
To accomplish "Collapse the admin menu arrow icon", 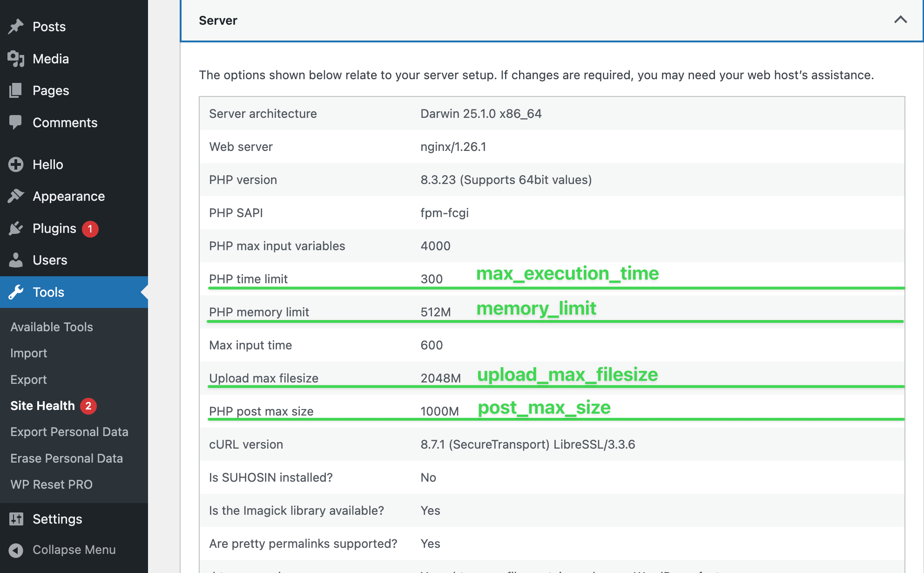I will click(x=16, y=550).
